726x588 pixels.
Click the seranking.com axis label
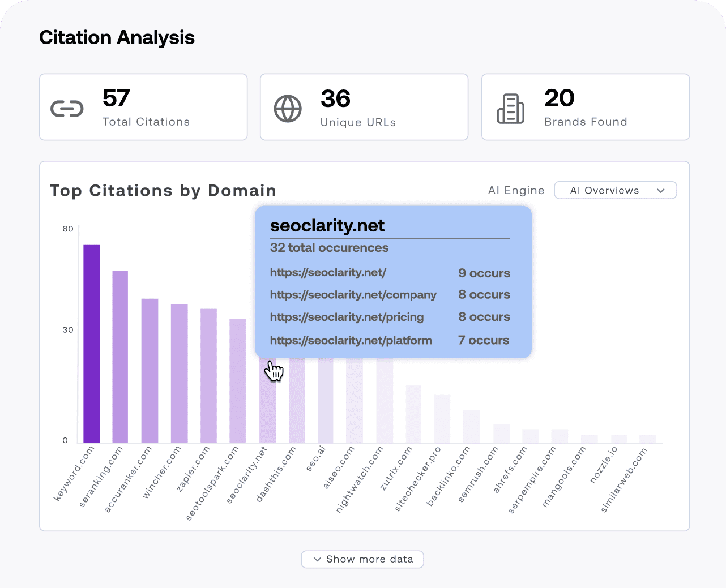[101, 477]
